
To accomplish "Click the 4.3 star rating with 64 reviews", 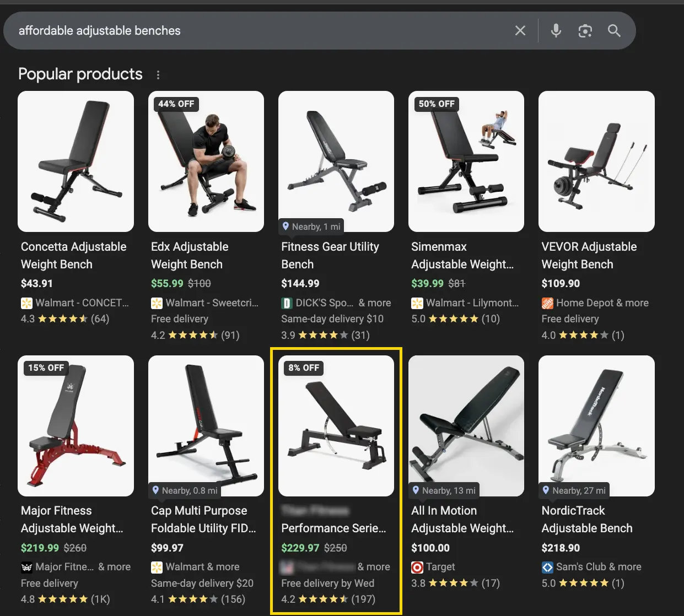I will (65, 319).
